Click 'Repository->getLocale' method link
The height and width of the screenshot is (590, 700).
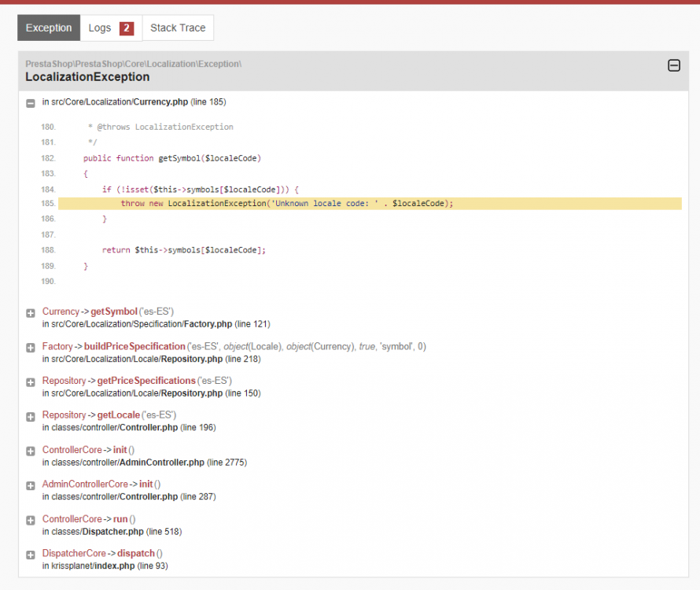[91, 415]
